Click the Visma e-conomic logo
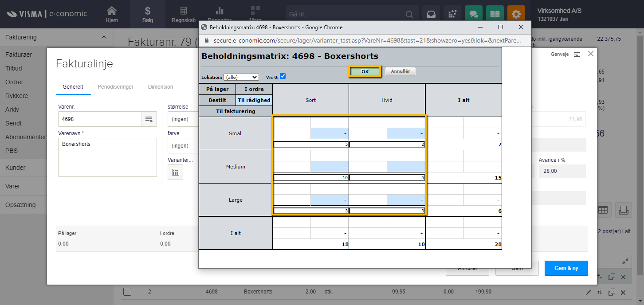This screenshot has width=644, height=305. (x=47, y=14)
